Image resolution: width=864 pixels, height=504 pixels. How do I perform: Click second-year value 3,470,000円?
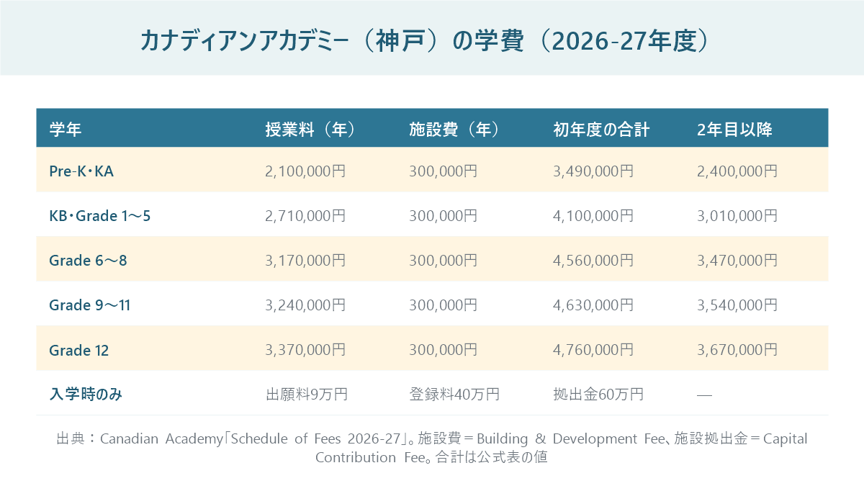click(737, 261)
